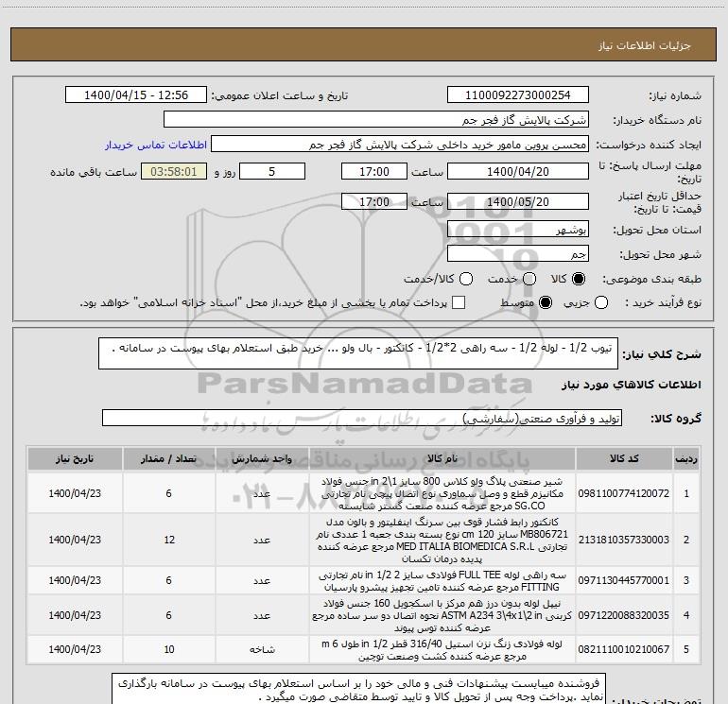Click the لوله فولادی زنگ نزن item name
The image size is (728, 704).
pyautogui.click(x=442, y=650)
